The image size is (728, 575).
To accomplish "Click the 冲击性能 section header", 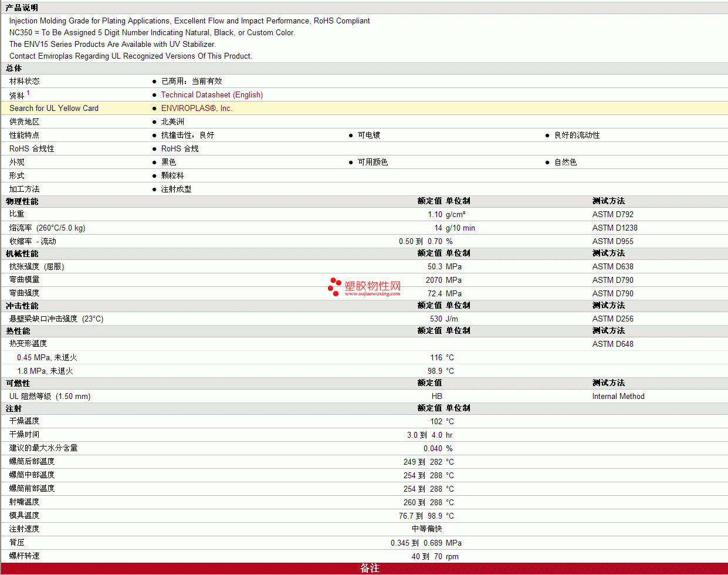I will 22,306.
